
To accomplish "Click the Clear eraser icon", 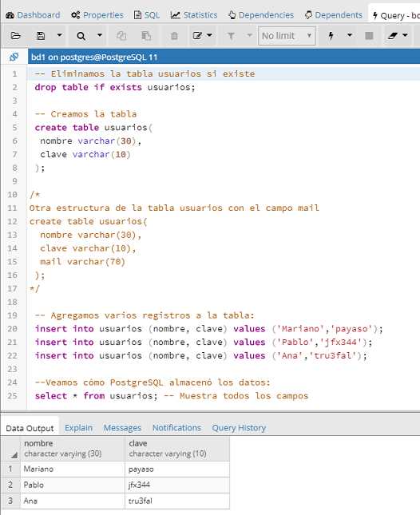I will [392, 36].
